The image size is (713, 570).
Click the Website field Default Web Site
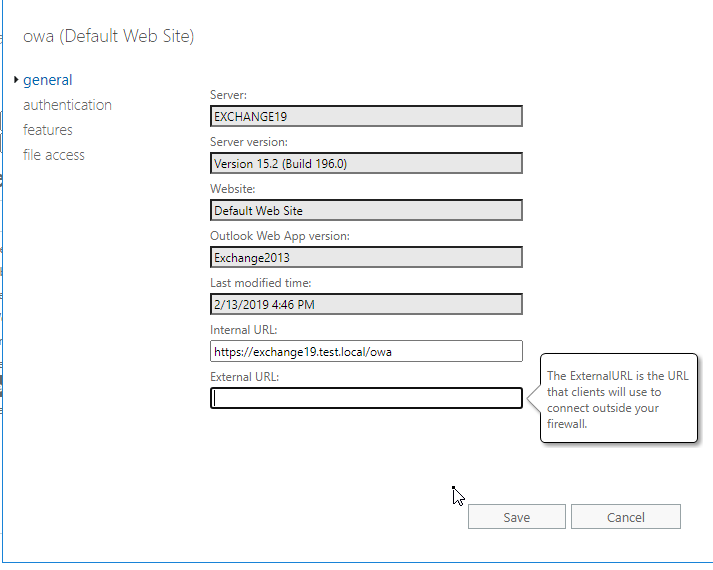pos(366,210)
